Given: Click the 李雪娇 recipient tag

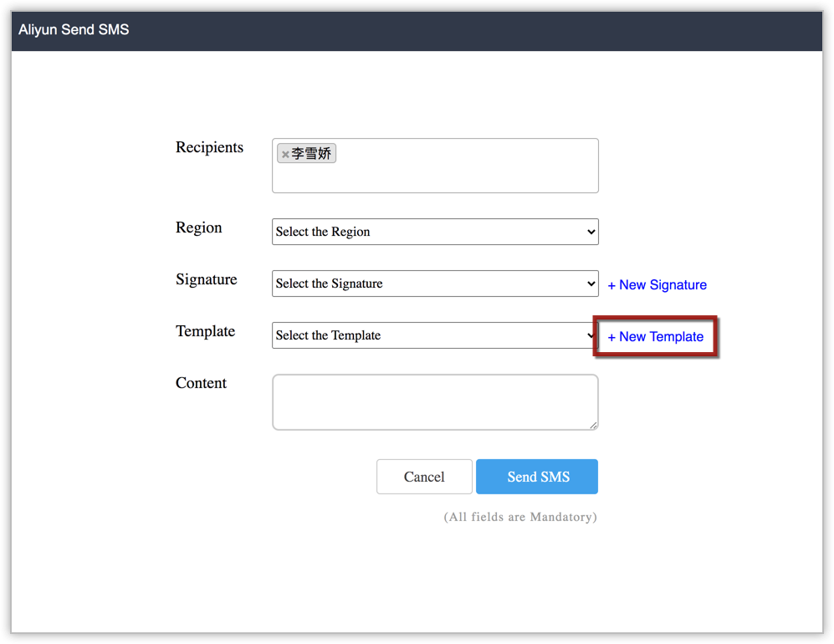Looking at the screenshot, I should [306, 154].
